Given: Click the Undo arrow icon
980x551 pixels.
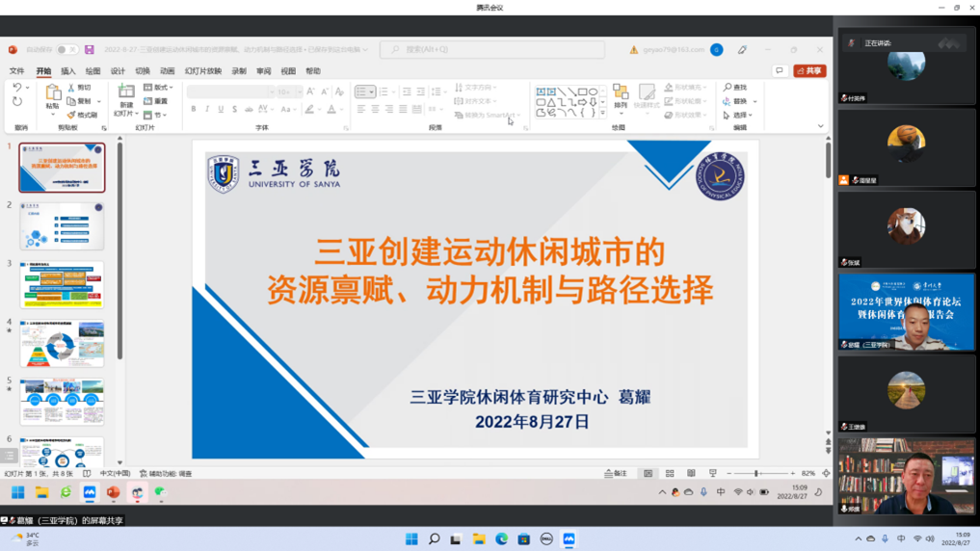Looking at the screenshot, I should [x=17, y=88].
